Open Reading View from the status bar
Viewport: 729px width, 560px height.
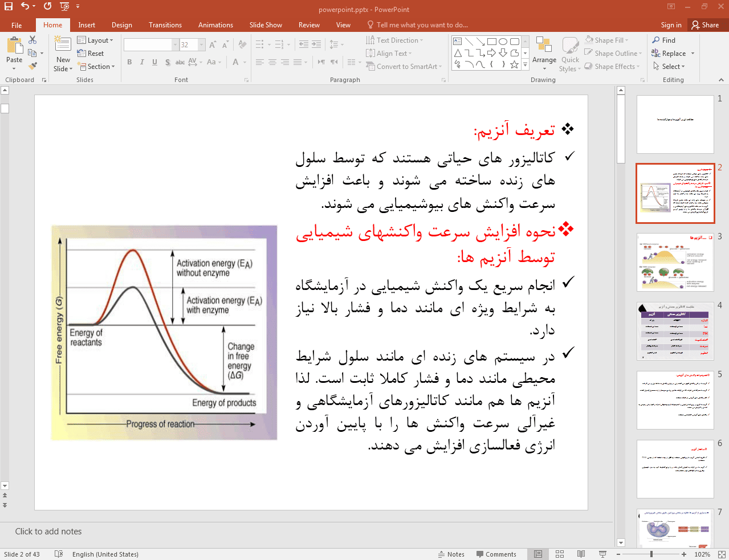[581, 554]
